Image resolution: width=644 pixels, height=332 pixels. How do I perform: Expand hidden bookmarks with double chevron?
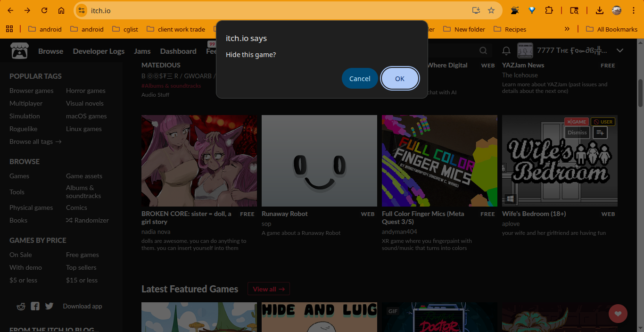[567, 29]
